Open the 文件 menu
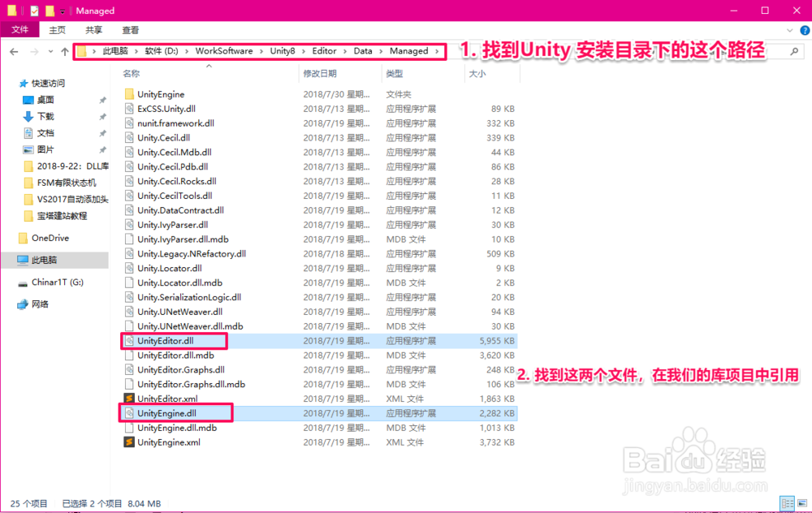812x513 pixels. coord(22,28)
